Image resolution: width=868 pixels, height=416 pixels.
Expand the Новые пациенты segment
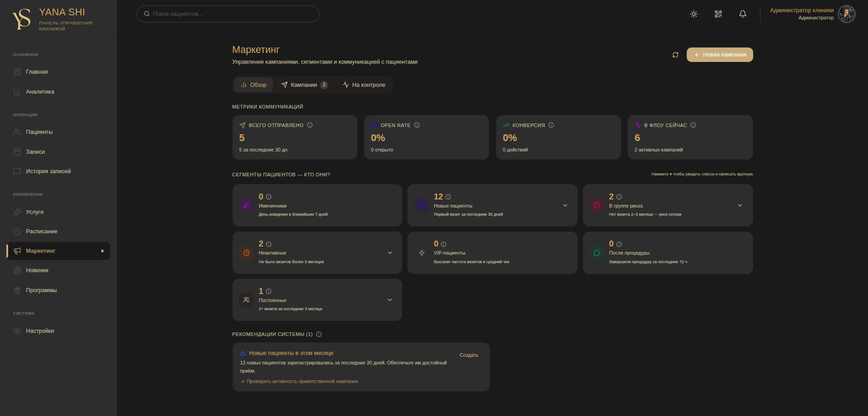[x=565, y=205]
